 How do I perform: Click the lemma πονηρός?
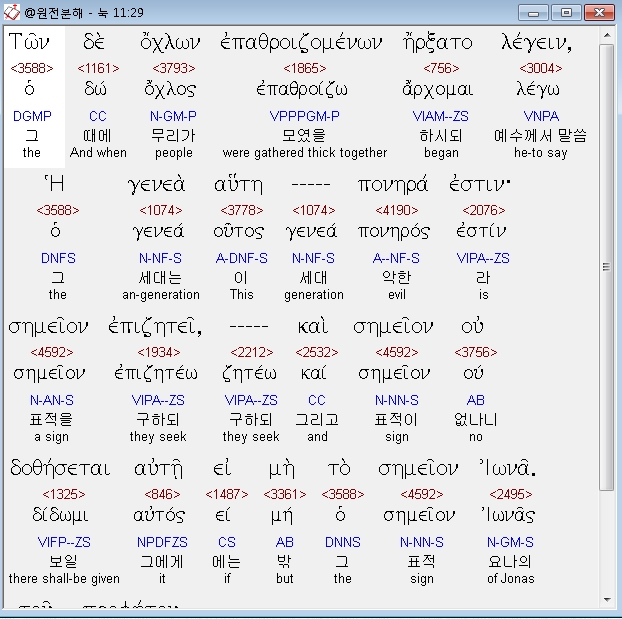[x=394, y=233]
